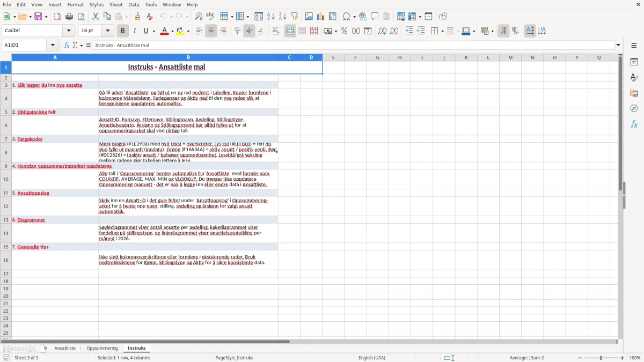
Task: Click the Cut scissors icon
Action: click(96, 17)
